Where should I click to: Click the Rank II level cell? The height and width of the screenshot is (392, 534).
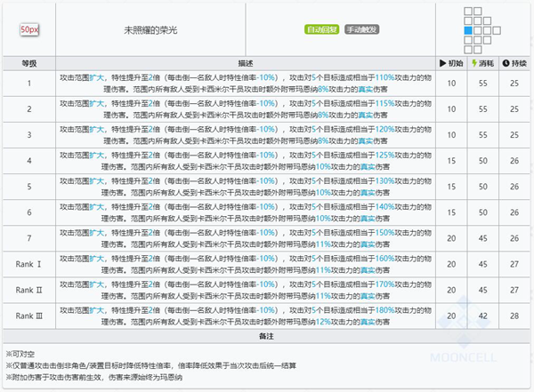[29, 291]
